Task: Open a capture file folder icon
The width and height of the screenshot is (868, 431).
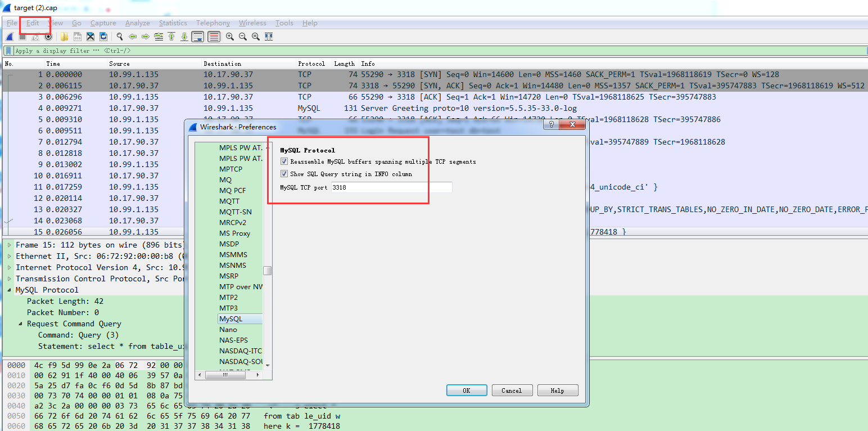Action: click(65, 37)
